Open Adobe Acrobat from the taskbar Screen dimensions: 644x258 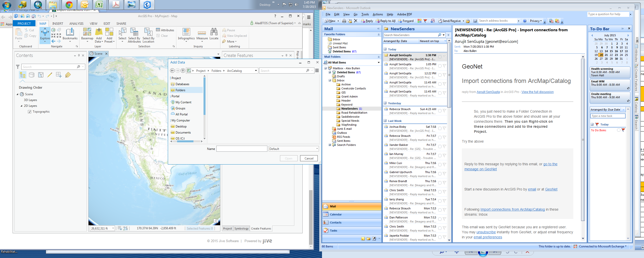pos(116,5)
